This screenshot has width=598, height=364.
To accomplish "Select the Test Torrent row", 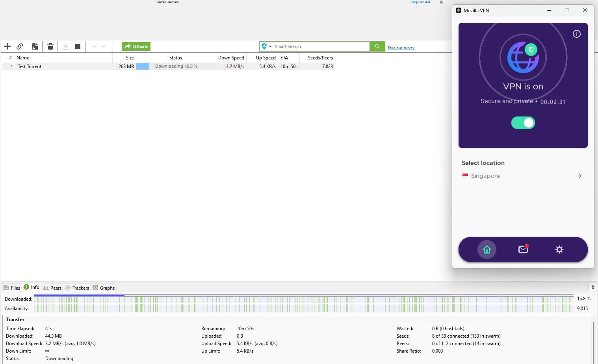I will point(168,67).
